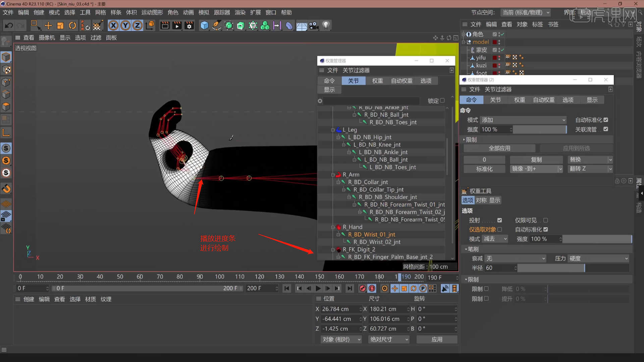Create a Cube primitive

click(x=204, y=25)
